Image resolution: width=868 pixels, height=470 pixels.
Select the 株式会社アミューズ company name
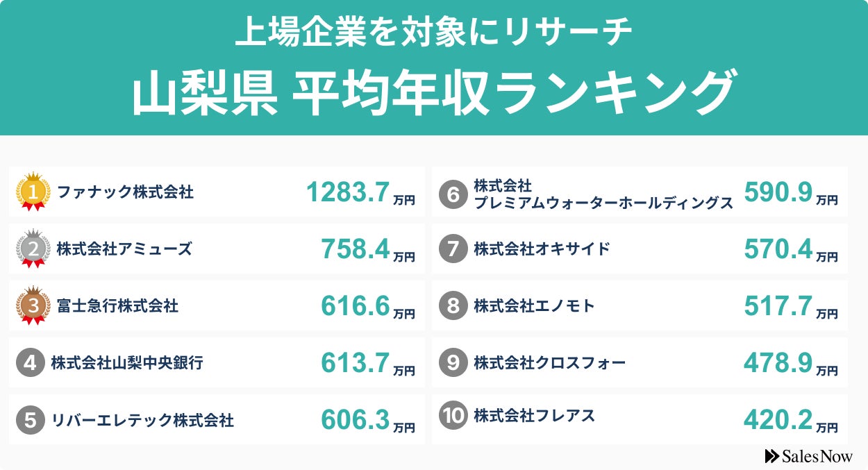pyautogui.click(x=124, y=249)
